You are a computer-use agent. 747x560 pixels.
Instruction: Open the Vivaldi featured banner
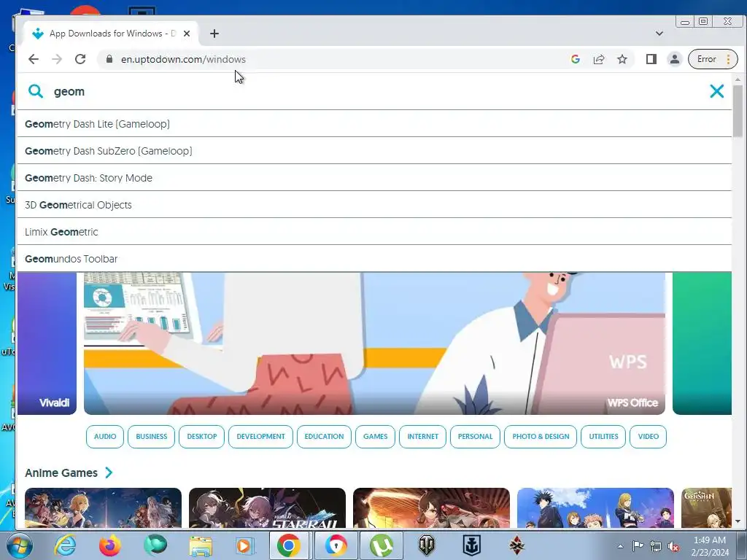click(47, 343)
